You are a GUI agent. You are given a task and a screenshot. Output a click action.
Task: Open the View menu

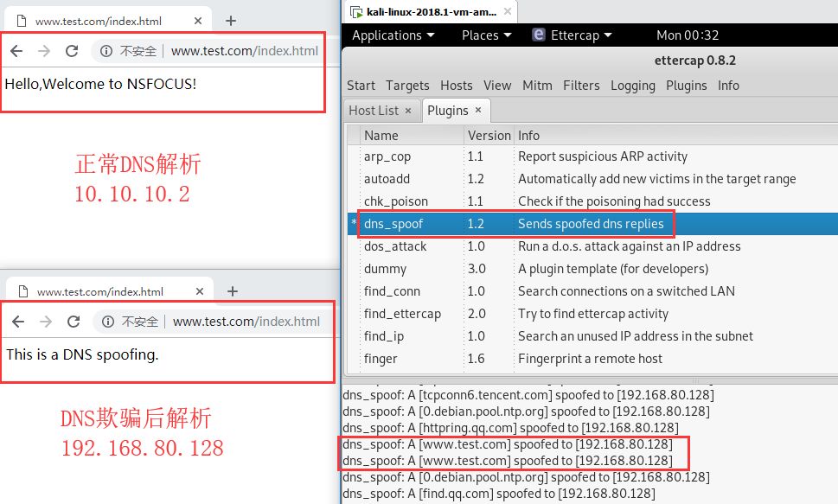(497, 86)
